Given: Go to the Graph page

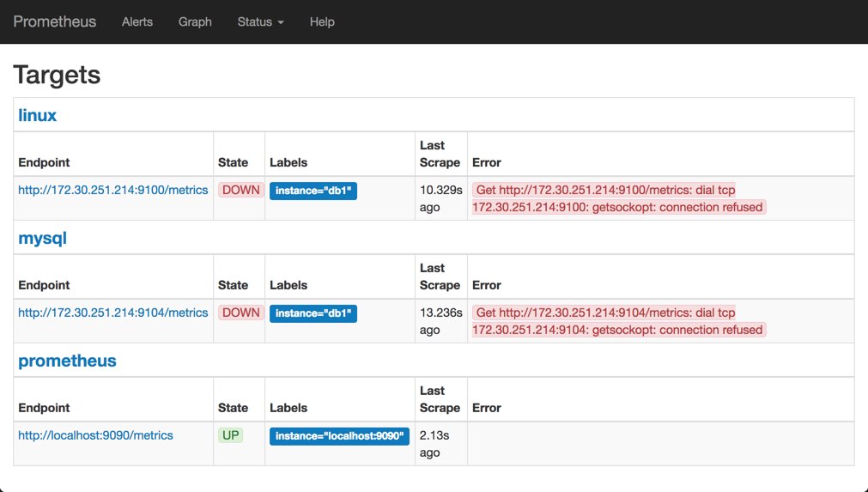Looking at the screenshot, I should click(195, 21).
